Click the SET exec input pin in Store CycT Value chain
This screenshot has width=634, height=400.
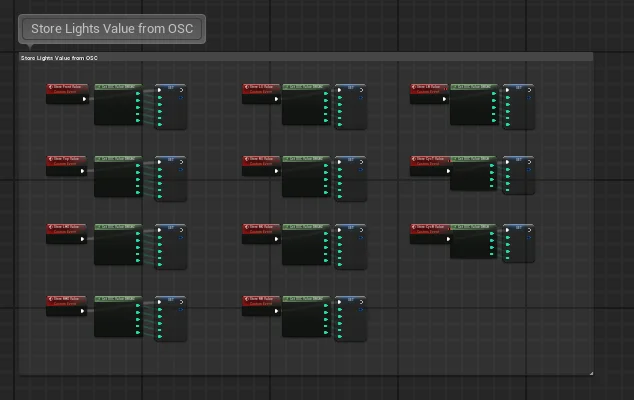point(507,162)
